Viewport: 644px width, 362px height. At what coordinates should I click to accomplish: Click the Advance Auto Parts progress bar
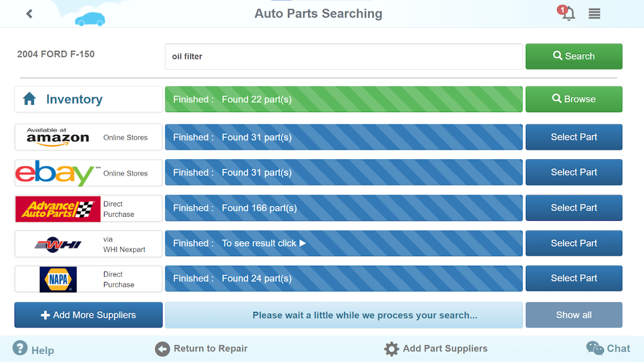coord(343,208)
